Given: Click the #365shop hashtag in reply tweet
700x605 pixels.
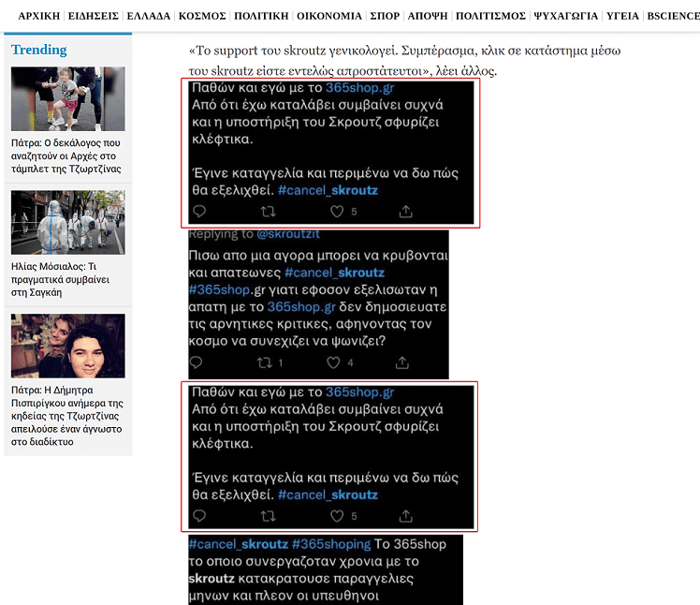Looking at the screenshot, I should pos(219,289).
